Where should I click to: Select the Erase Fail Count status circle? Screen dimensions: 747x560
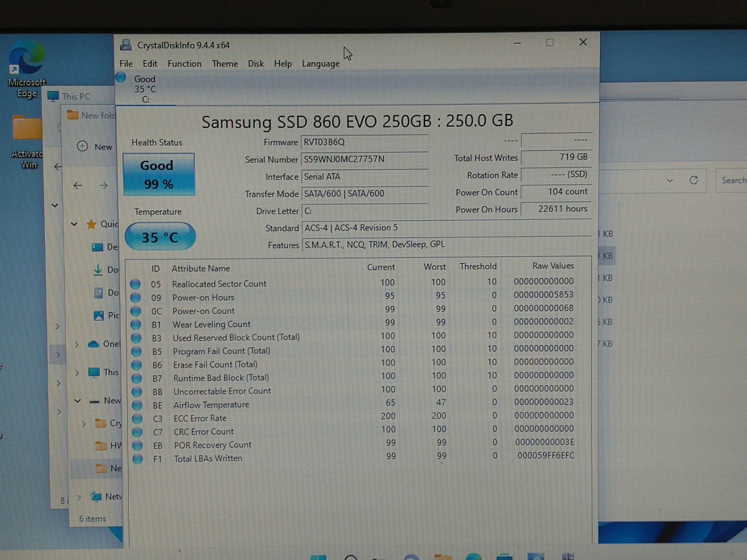point(136,364)
